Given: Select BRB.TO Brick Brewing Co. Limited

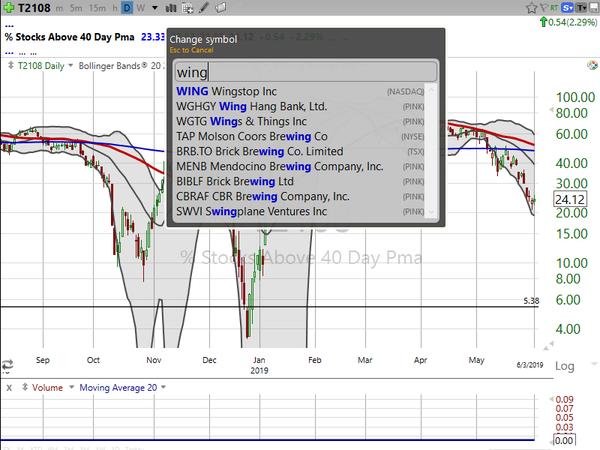Looking at the screenshot, I should (300, 151).
